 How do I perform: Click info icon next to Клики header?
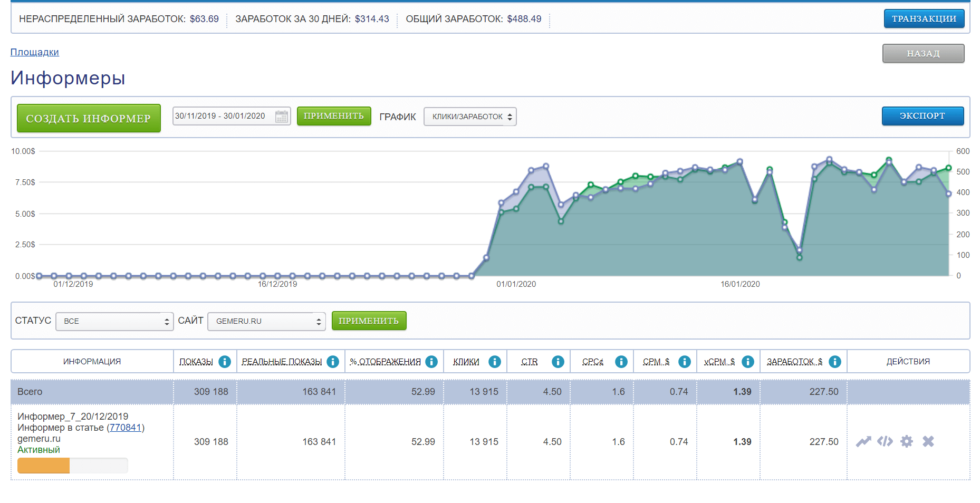[494, 362]
